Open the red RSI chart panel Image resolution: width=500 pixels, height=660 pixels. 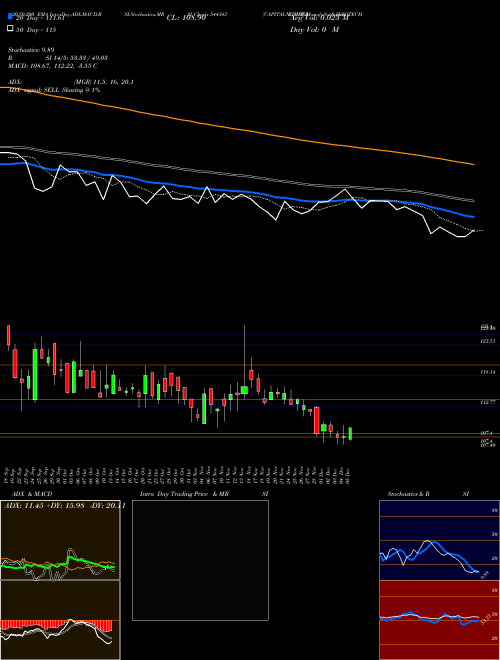(439, 620)
